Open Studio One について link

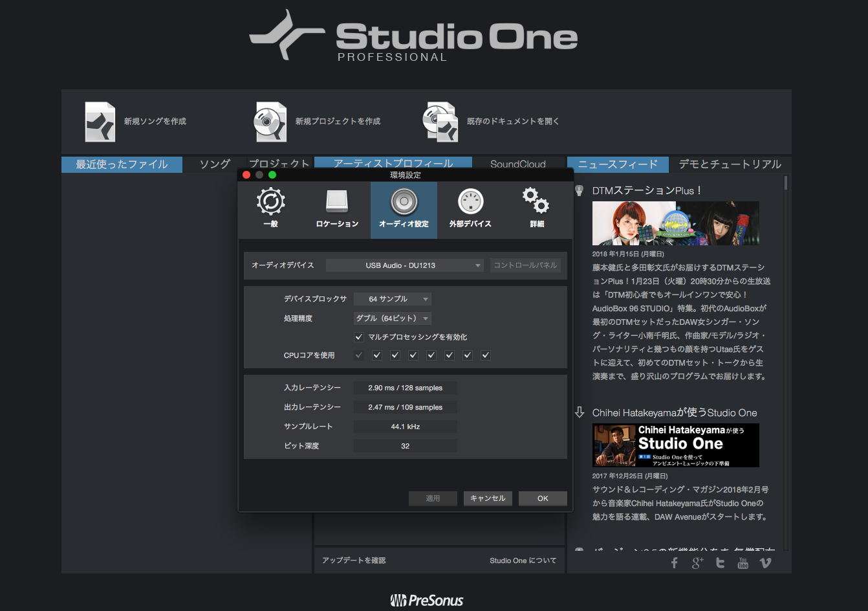(x=523, y=561)
